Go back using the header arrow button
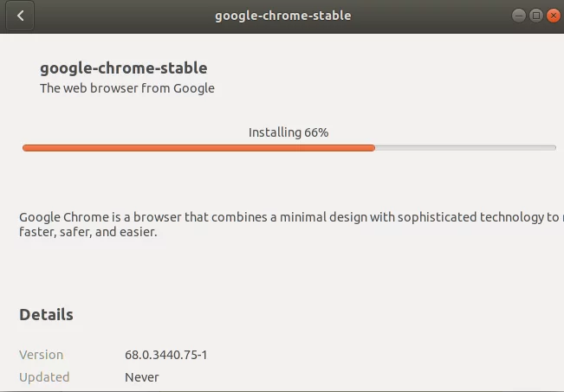This screenshot has width=564, height=392. coord(20,16)
